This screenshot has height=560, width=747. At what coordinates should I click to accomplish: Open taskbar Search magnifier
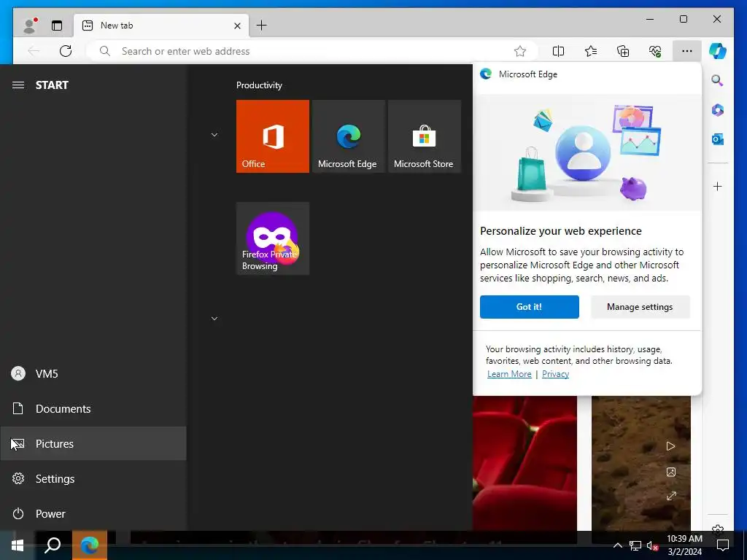53,545
